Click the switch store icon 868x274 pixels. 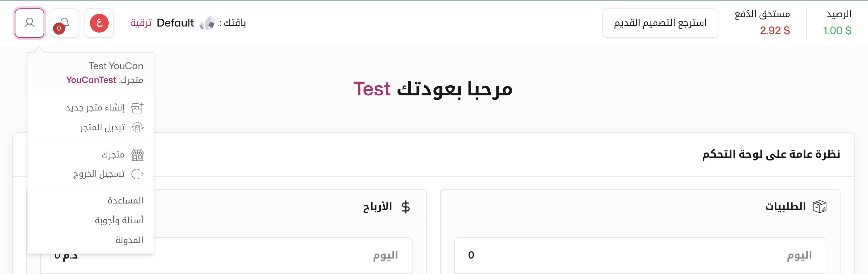coord(137,127)
